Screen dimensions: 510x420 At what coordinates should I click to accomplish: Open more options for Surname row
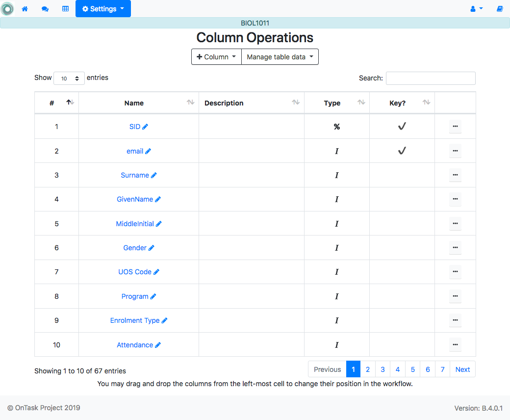[455, 175]
